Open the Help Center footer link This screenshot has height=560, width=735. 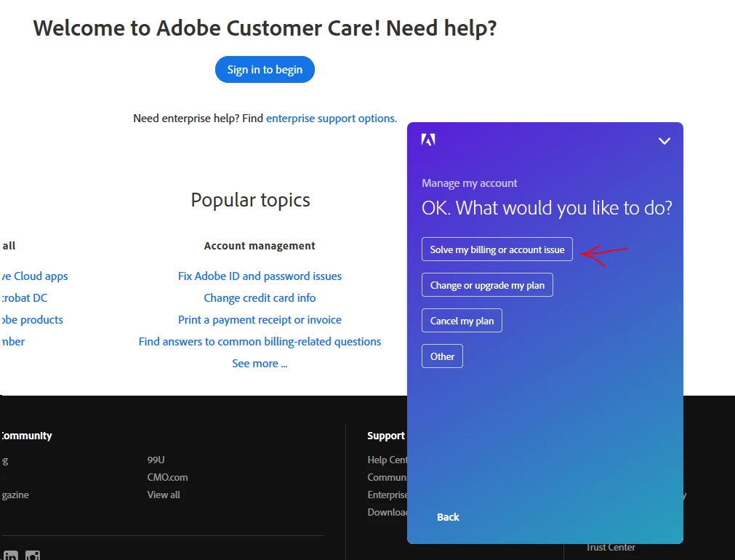(387, 460)
